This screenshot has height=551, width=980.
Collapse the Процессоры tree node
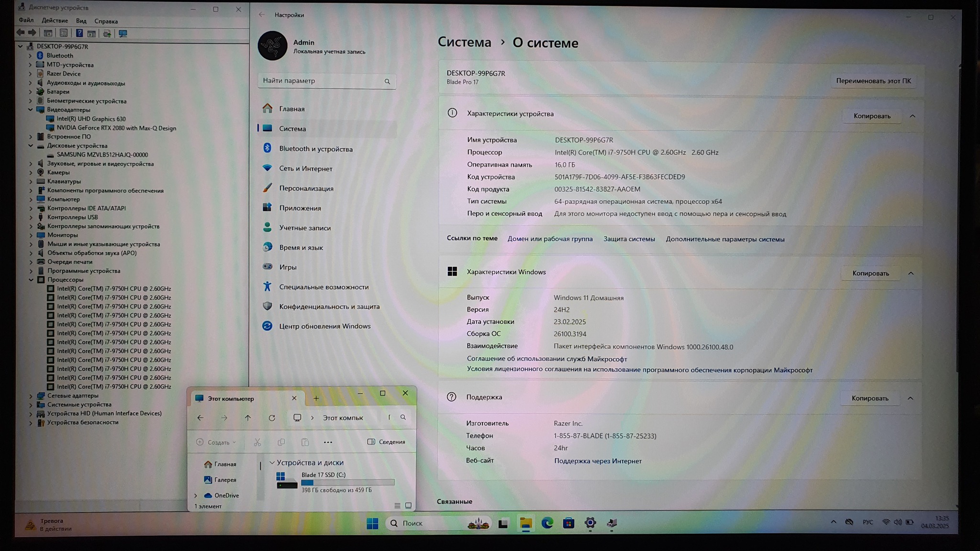pos(31,280)
